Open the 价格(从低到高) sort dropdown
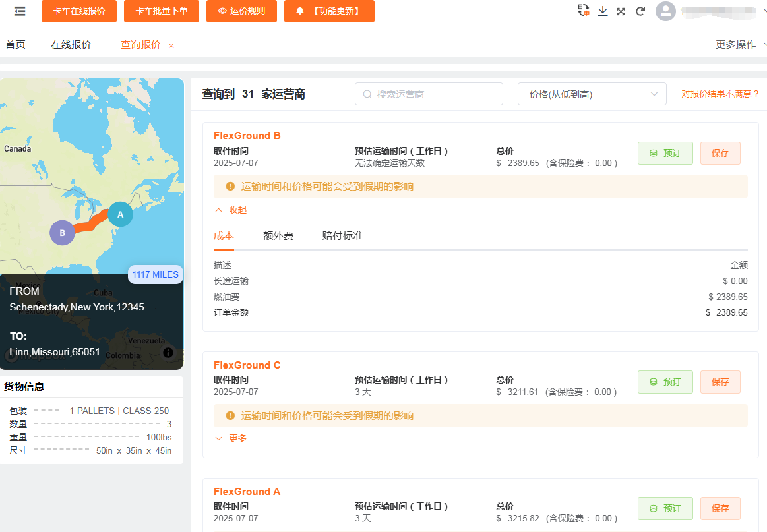Viewport: 767px width, 532px height. (x=592, y=94)
